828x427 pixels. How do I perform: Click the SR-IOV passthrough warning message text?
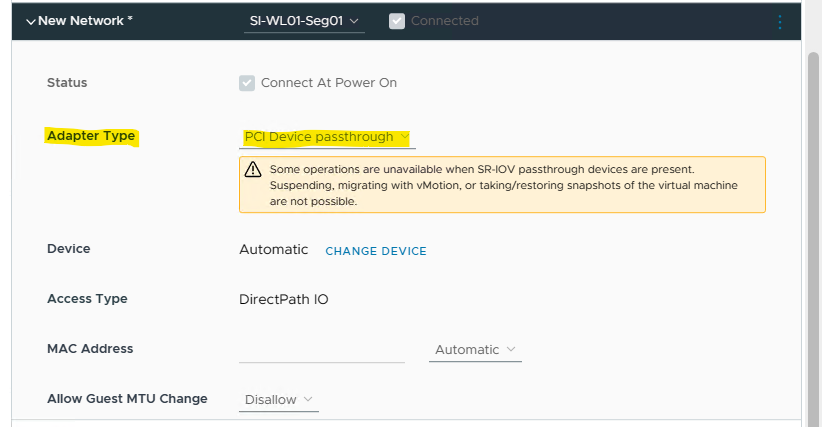coord(504,185)
